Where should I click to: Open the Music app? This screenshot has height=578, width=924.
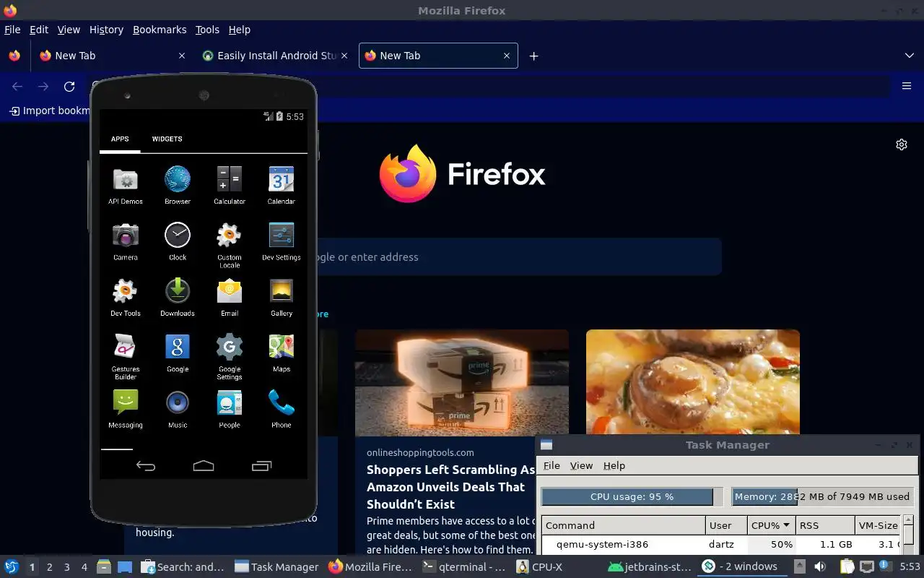(x=178, y=408)
